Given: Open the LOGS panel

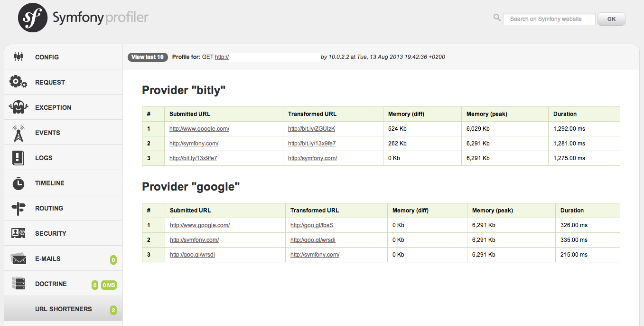Looking at the screenshot, I should coord(63,158).
